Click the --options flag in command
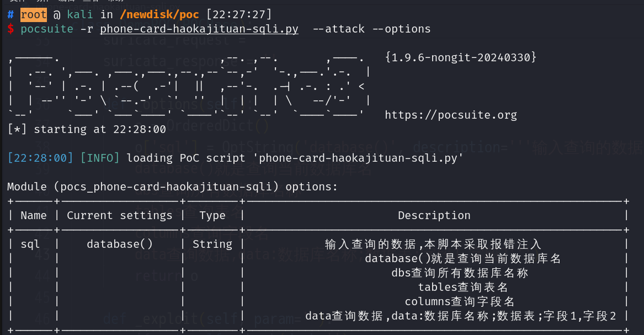Viewport: 644px width, 335px height. [401, 29]
